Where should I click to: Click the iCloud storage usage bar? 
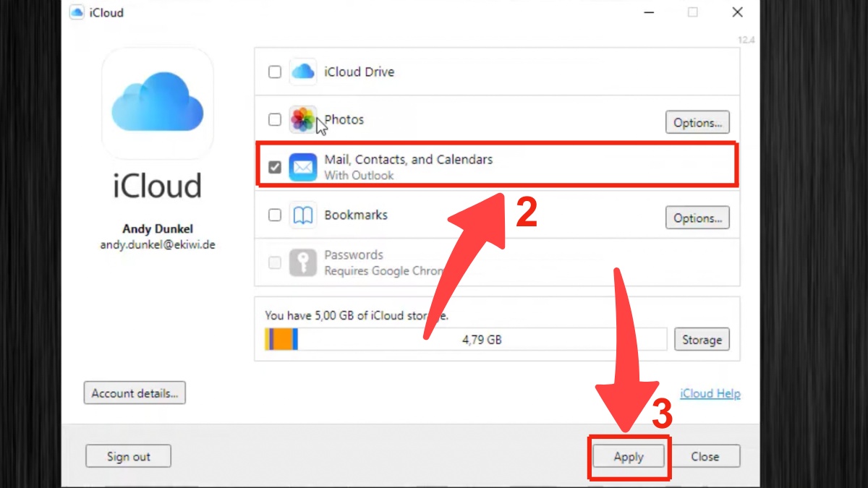pyautogui.click(x=466, y=339)
